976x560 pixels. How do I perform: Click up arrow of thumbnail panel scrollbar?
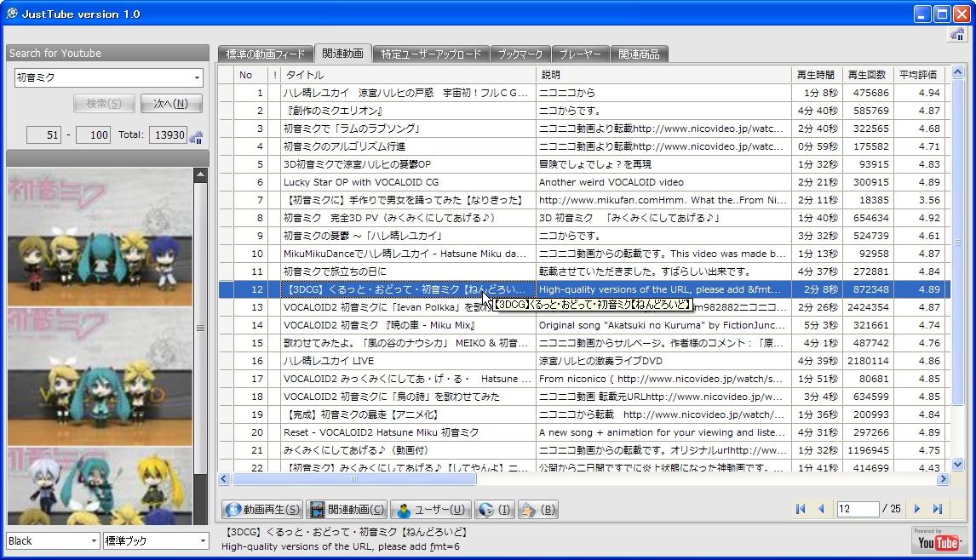pyautogui.click(x=200, y=174)
